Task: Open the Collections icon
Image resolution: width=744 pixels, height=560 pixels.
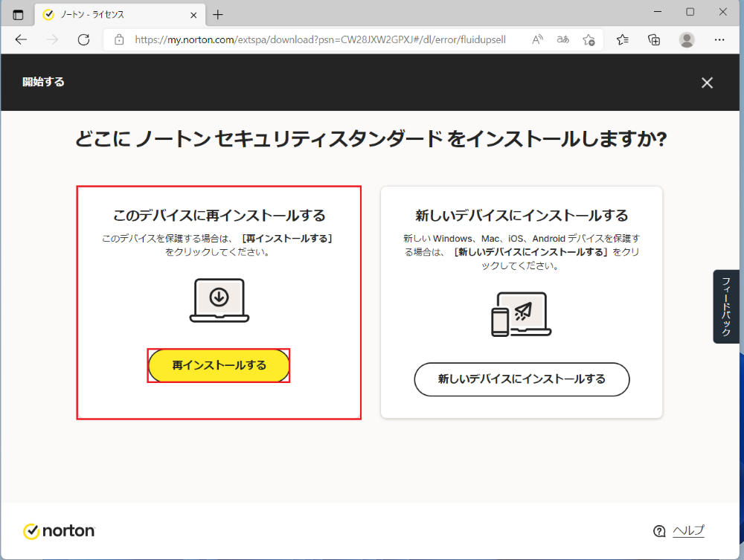Action: coord(654,40)
